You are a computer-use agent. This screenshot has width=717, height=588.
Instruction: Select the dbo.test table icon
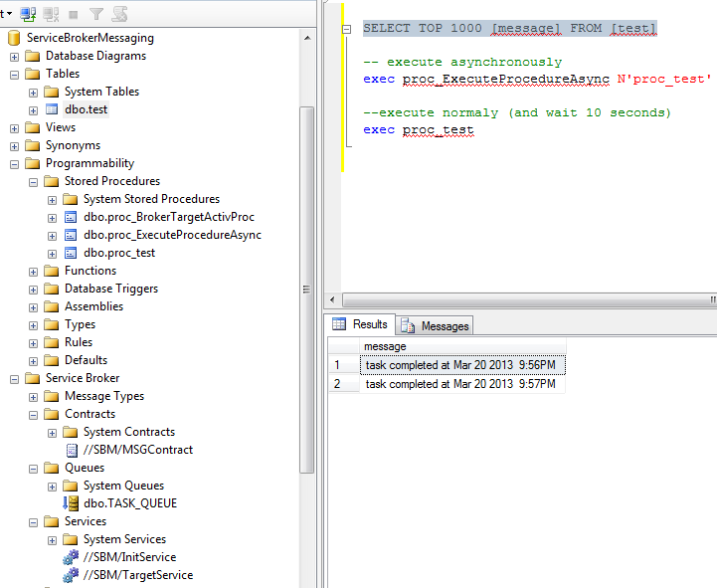(x=52, y=109)
